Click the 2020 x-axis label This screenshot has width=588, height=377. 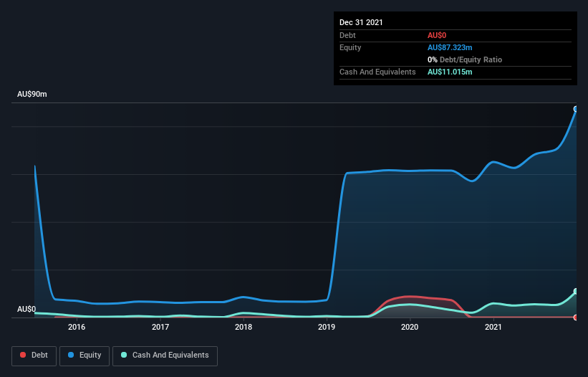tap(410, 327)
